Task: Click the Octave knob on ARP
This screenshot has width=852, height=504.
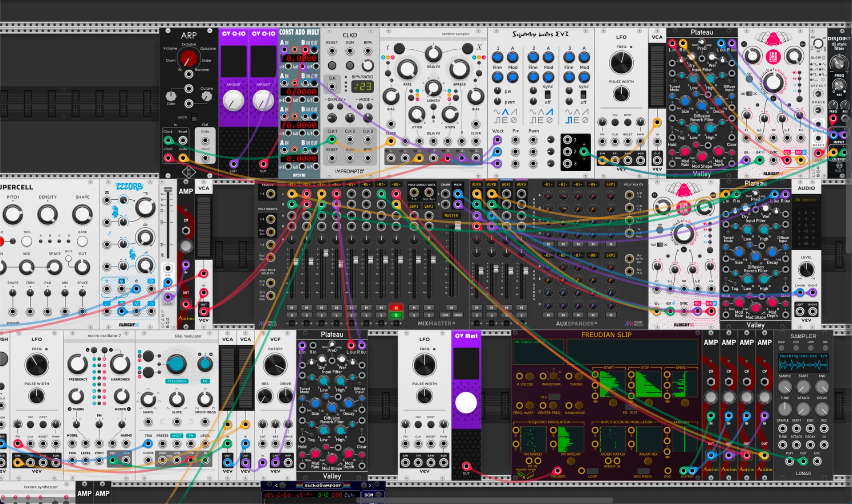Action: (x=207, y=96)
